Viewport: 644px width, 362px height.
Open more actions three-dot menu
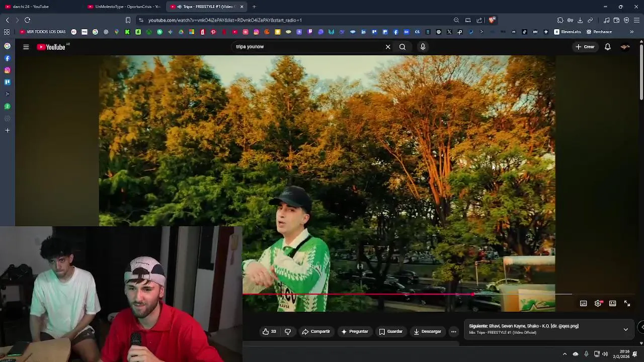(453, 331)
